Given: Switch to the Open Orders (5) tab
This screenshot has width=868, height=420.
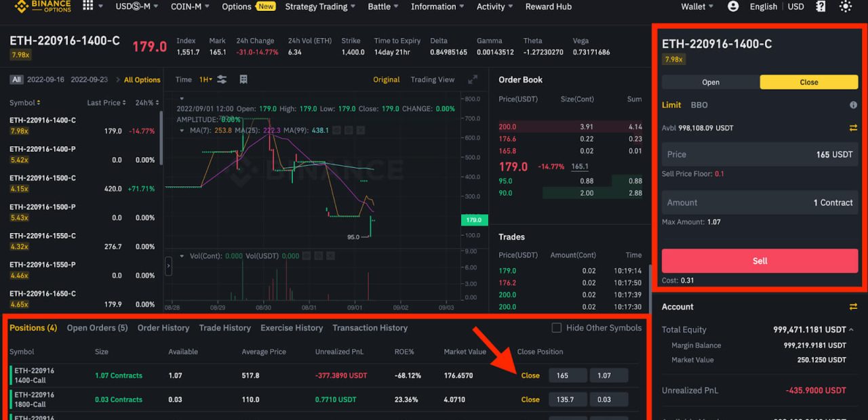Looking at the screenshot, I should click(x=97, y=327).
